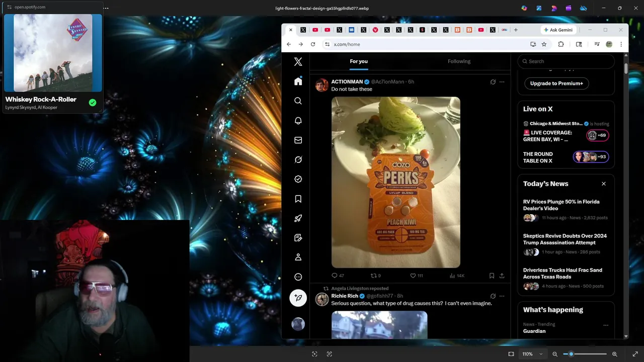Enter fullscreen in photo viewer
Image resolution: width=644 pixels, height=362 pixels.
tap(635, 354)
